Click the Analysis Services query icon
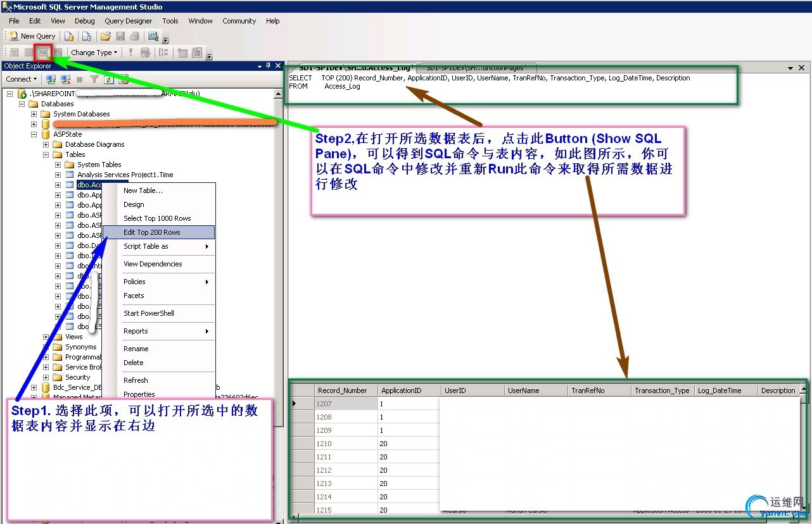Viewport: 812px width, 524px height. [x=87, y=36]
